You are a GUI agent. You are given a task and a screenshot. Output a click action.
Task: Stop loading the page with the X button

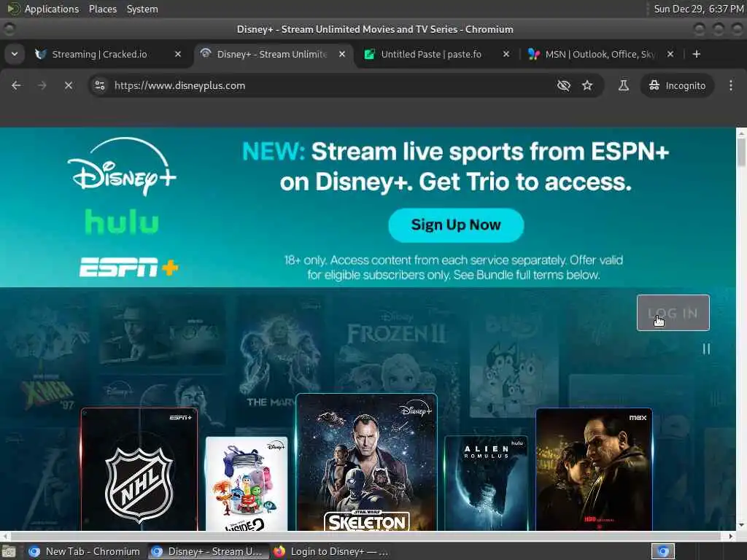click(68, 85)
